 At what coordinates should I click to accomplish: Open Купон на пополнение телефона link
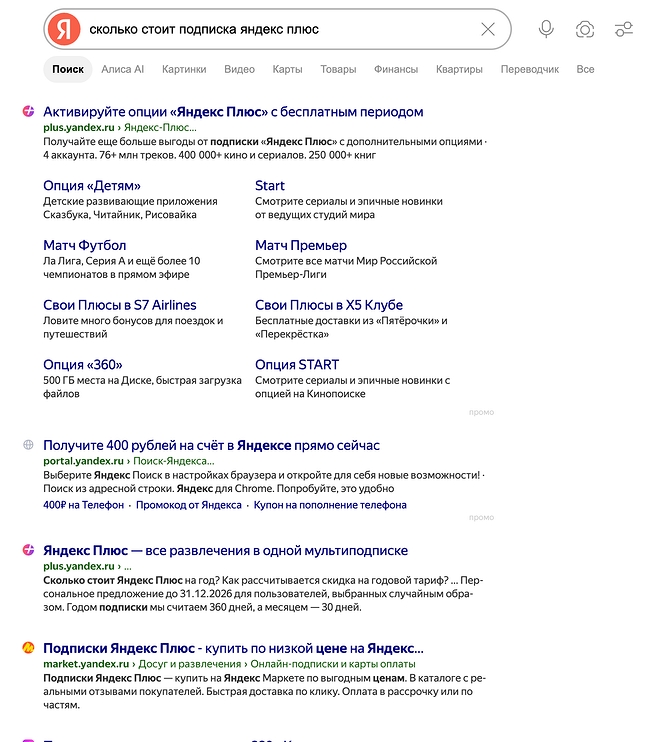pyautogui.click(x=330, y=505)
